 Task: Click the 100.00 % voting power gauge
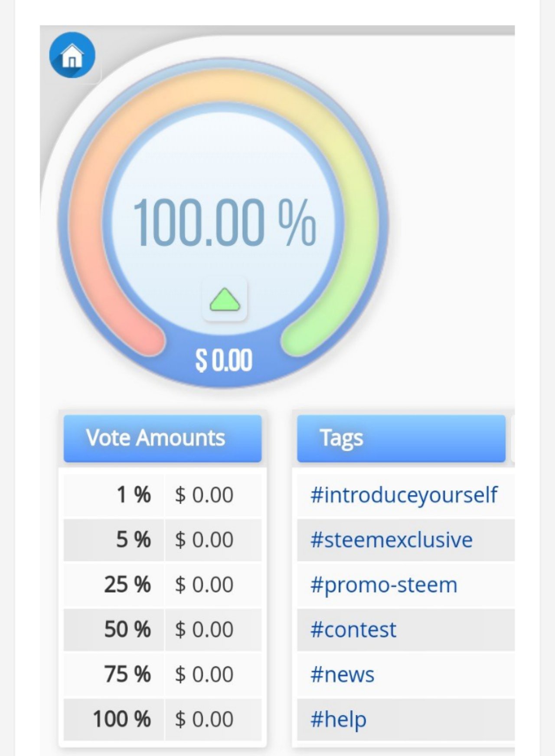coord(224,221)
